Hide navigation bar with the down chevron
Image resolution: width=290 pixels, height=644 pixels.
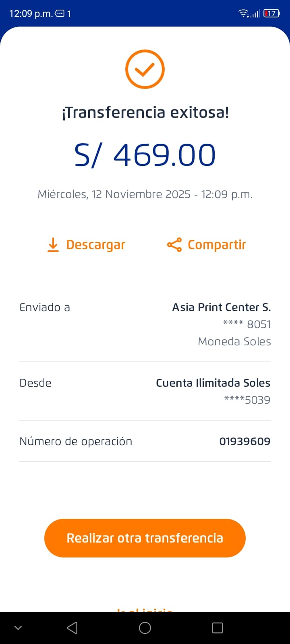18,628
